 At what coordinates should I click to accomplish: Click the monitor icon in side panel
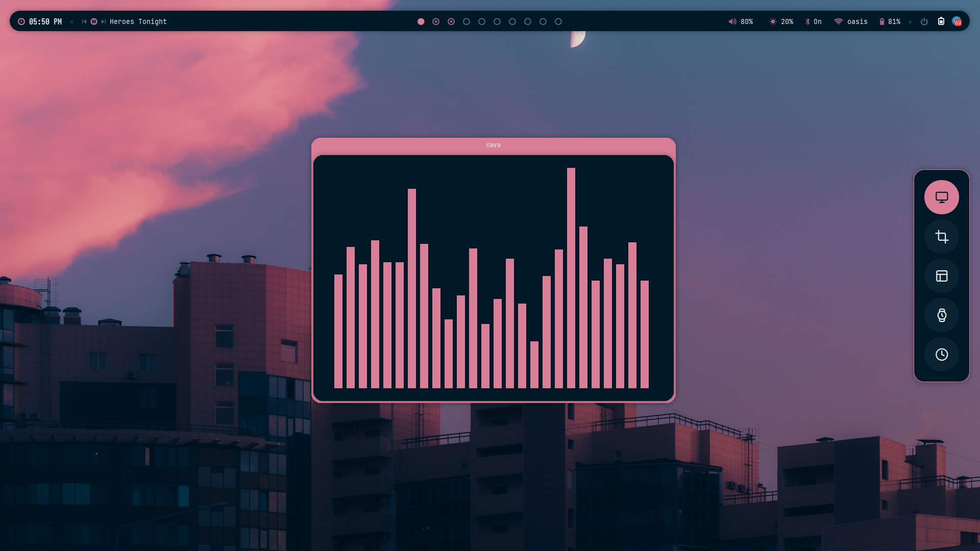[941, 197]
